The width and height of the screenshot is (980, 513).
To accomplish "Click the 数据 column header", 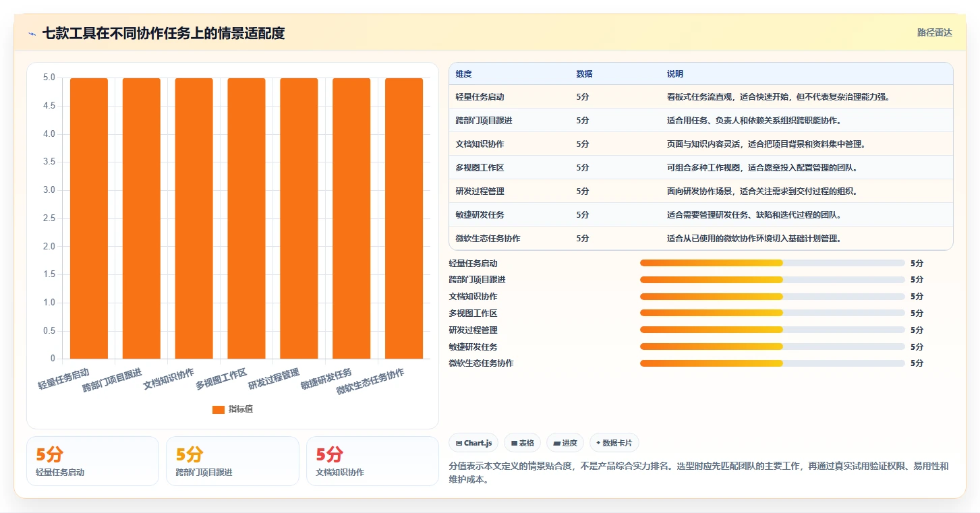I will [585, 74].
